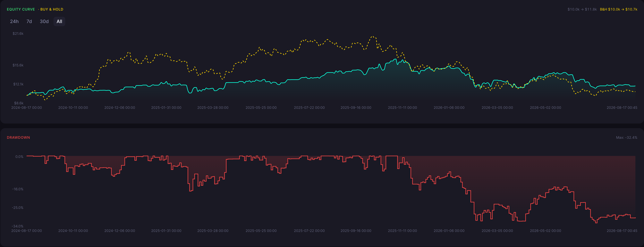Click the Max: -32.4% drawdown value
This screenshot has width=644, height=247.
click(626, 138)
